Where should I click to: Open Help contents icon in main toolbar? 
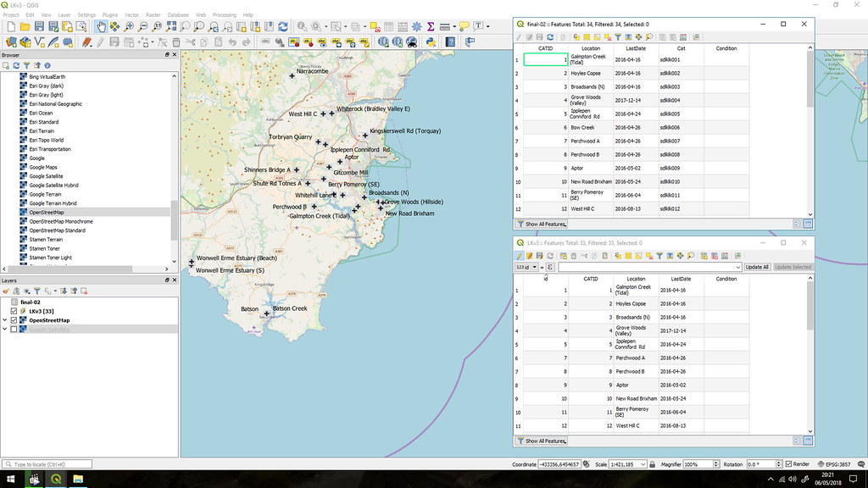tap(450, 42)
